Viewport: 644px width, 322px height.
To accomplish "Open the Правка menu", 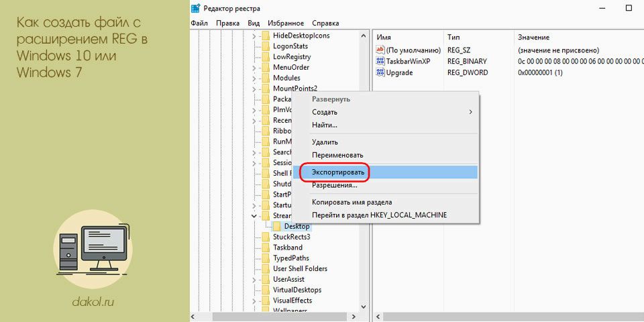I will point(227,23).
